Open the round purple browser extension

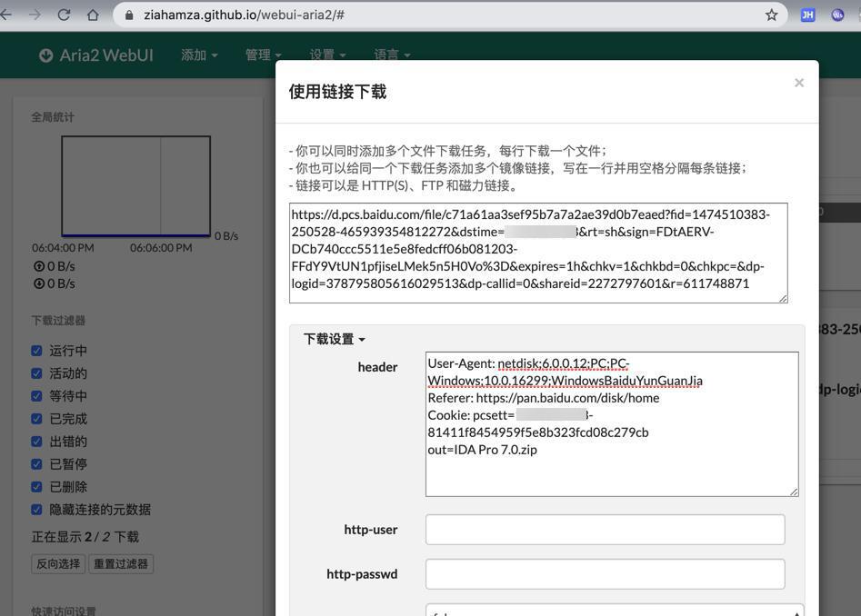pos(837,15)
